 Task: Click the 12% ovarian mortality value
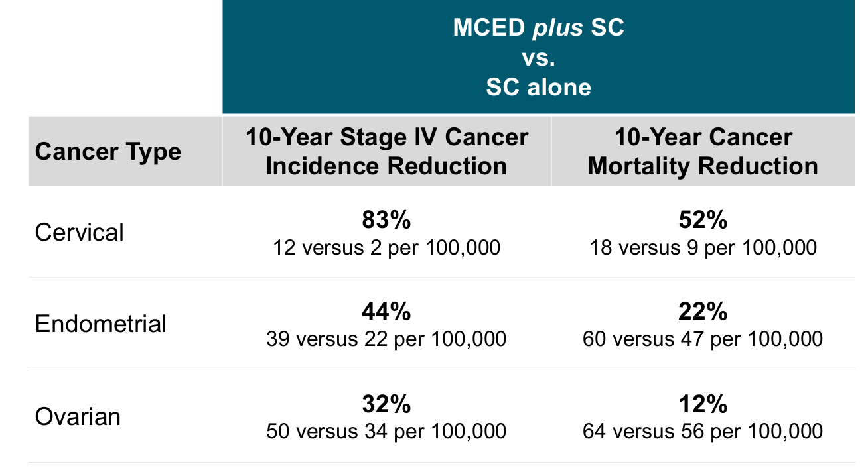click(703, 404)
